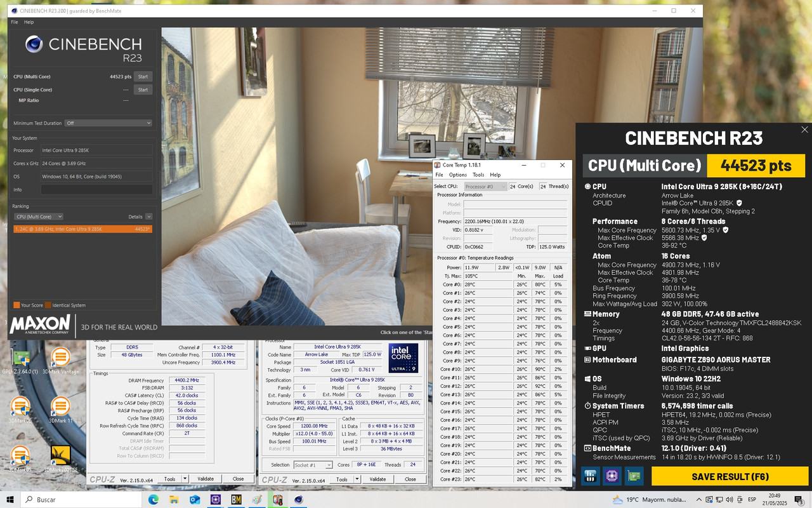Click the Processor field in Cinebench system info

click(96, 150)
